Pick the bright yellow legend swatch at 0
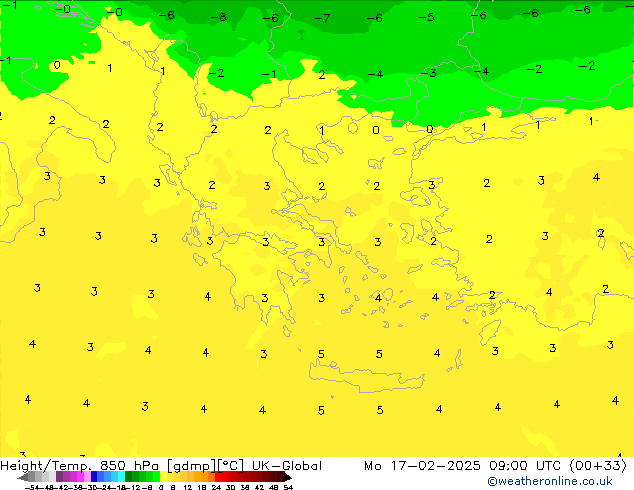Screen dimensions: 634x490 163,477
